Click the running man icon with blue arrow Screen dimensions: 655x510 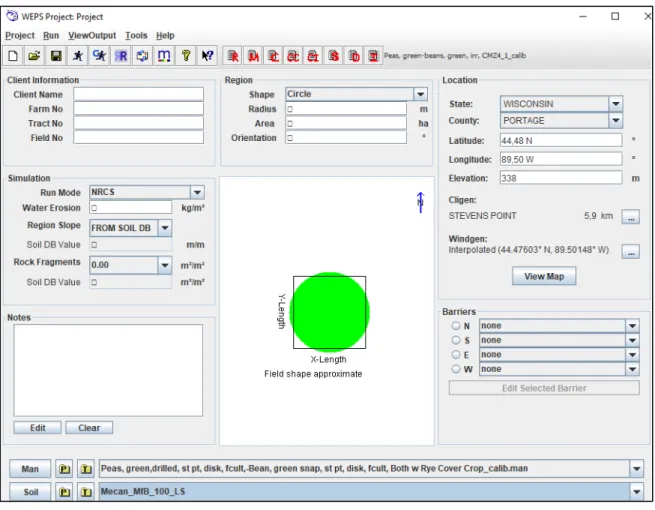(x=99, y=56)
